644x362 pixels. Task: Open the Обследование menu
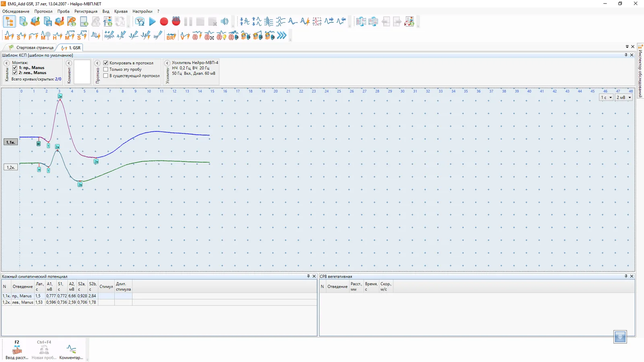tap(16, 11)
